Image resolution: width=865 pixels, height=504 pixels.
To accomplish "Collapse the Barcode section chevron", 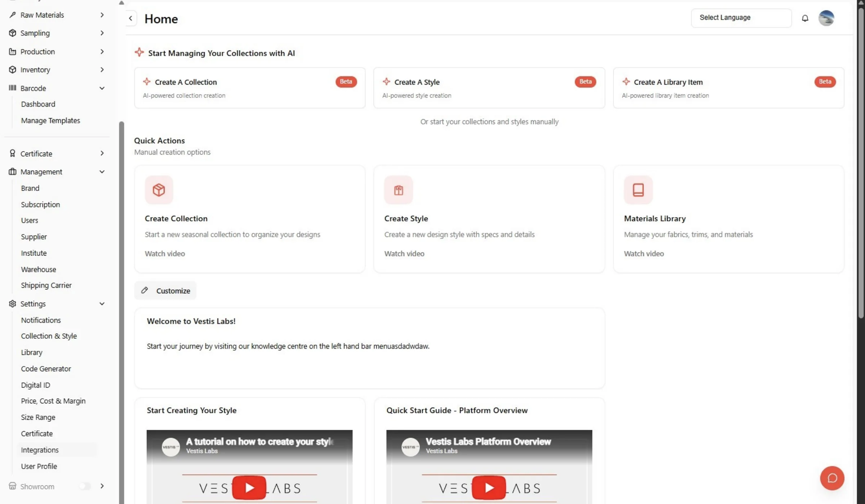I will [x=102, y=88].
